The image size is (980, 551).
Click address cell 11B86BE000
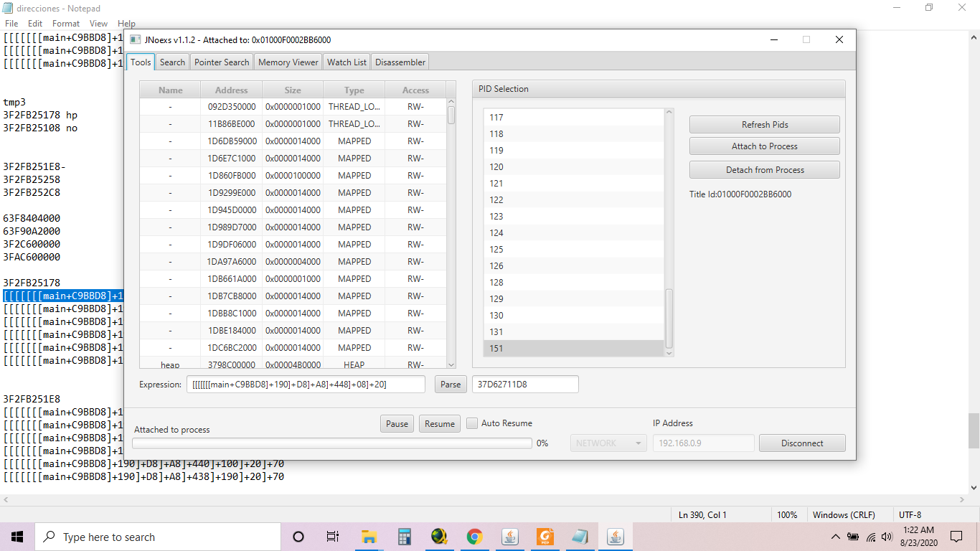pos(231,124)
